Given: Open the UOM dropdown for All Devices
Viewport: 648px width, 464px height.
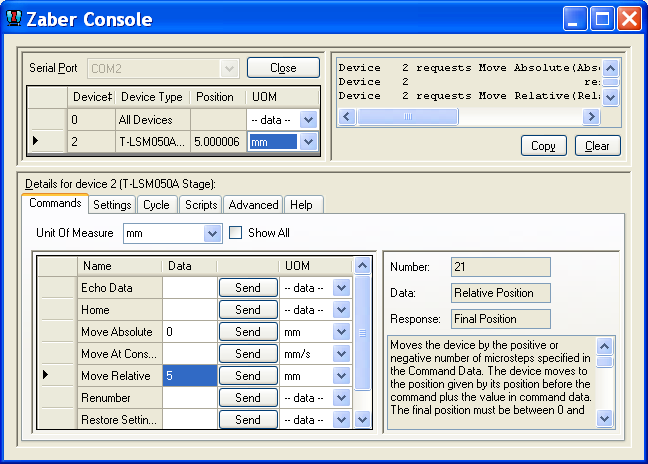Looking at the screenshot, I should click(x=308, y=120).
